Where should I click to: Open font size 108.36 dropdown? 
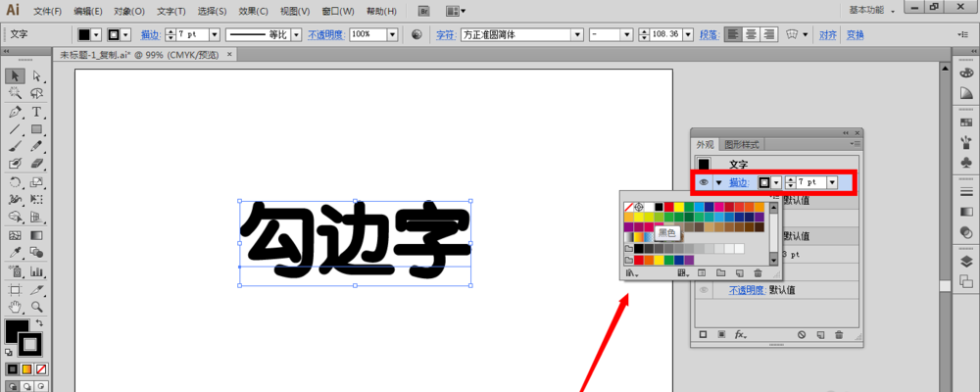click(688, 35)
